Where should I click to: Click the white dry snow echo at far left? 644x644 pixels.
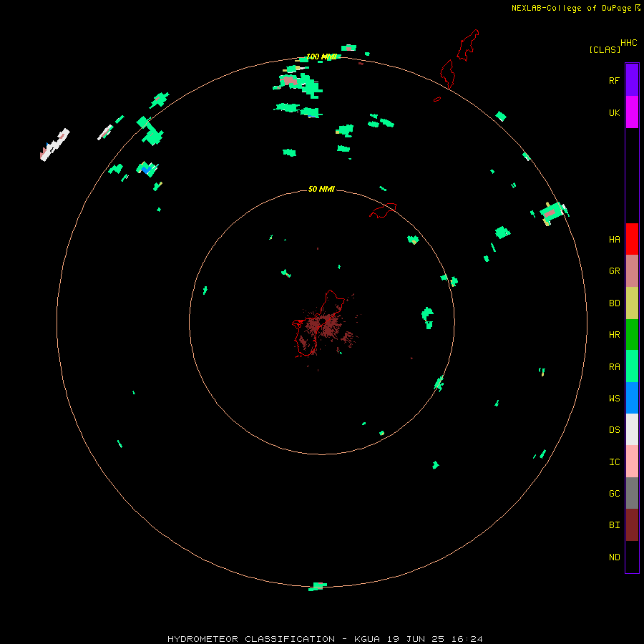54,145
